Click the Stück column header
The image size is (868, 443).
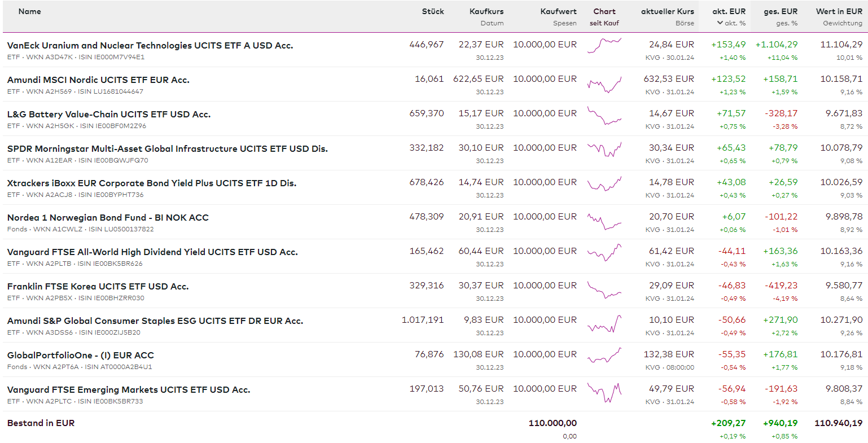point(433,11)
